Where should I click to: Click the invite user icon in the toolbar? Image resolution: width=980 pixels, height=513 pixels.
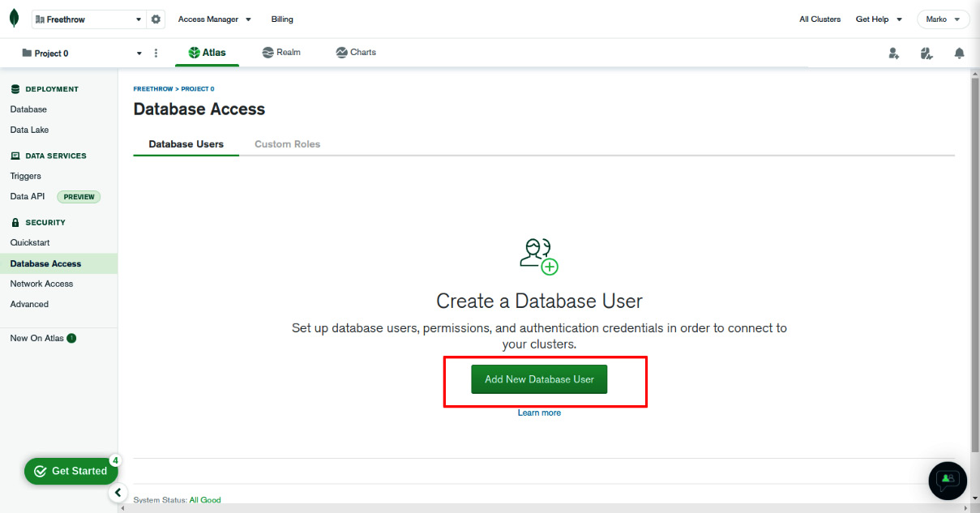pos(893,53)
